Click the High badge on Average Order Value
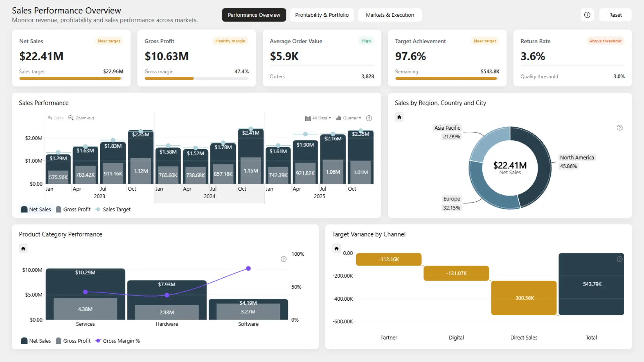The height and width of the screenshot is (362, 644). (366, 41)
